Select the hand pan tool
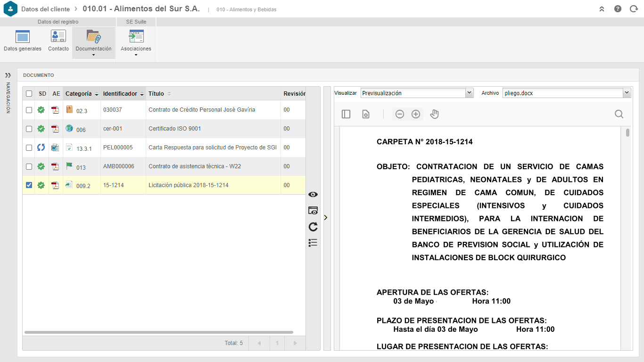This screenshot has width=644, height=362. point(434,114)
